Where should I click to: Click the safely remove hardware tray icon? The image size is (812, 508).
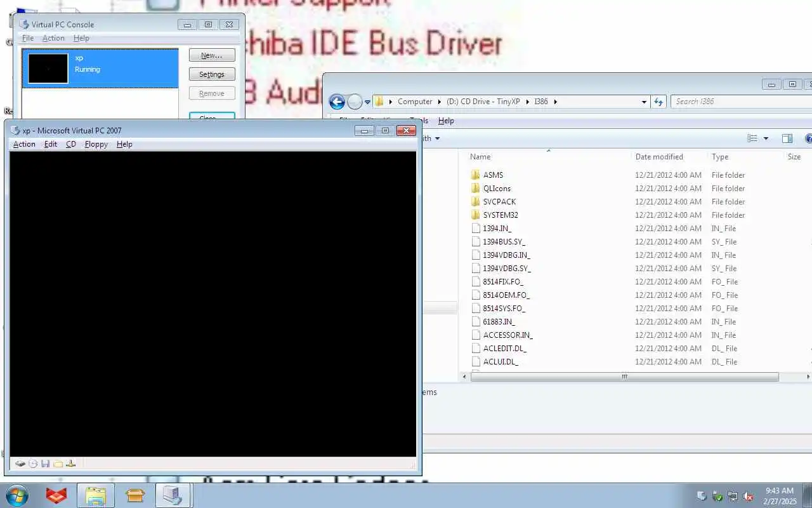(717, 496)
